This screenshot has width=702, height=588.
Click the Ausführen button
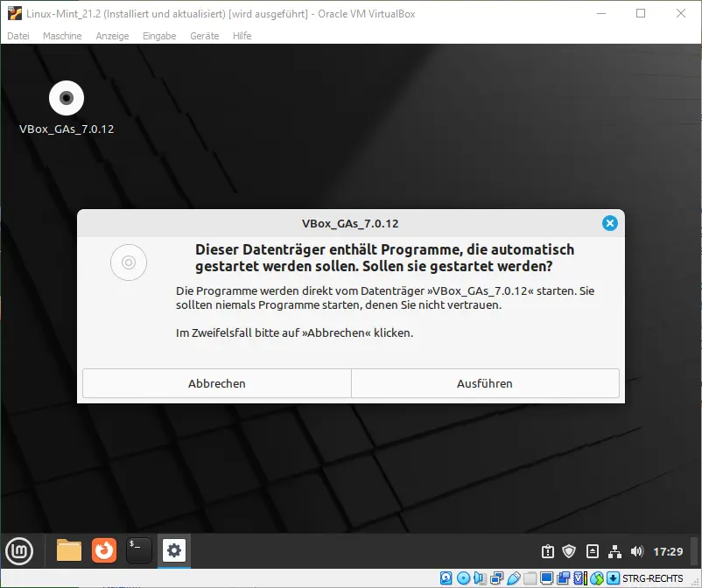point(485,383)
